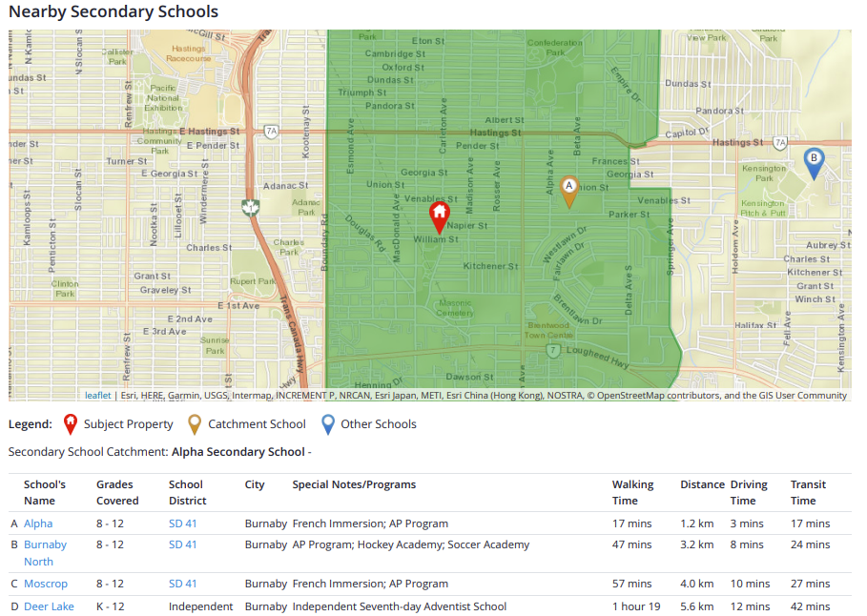Viewport: 867px width, 616px height.
Task: Open the Alpha school link
Action: [x=38, y=524]
